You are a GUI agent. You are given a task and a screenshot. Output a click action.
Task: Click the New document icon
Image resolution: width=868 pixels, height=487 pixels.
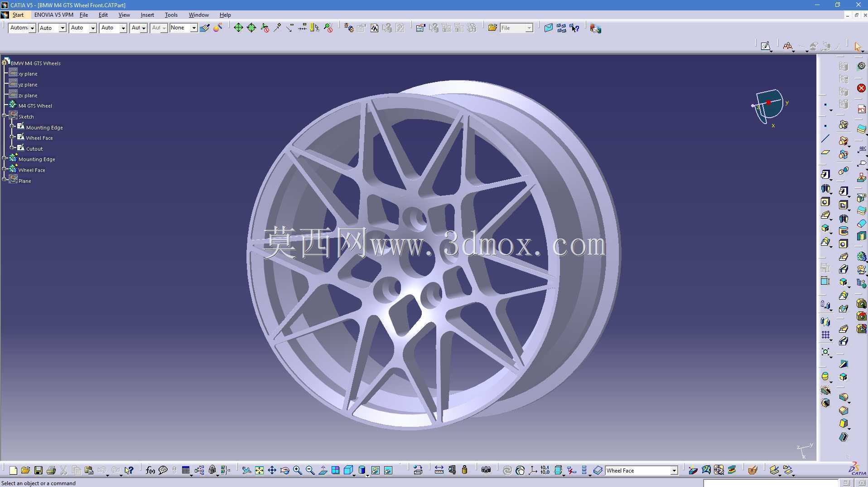click(x=13, y=471)
